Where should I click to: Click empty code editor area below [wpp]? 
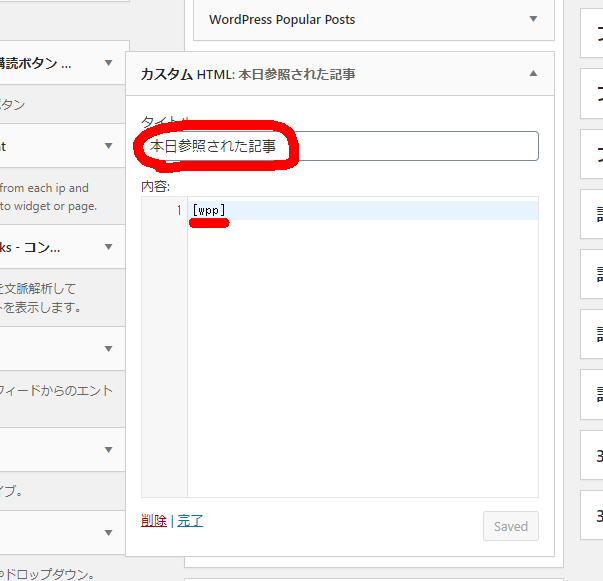360,350
